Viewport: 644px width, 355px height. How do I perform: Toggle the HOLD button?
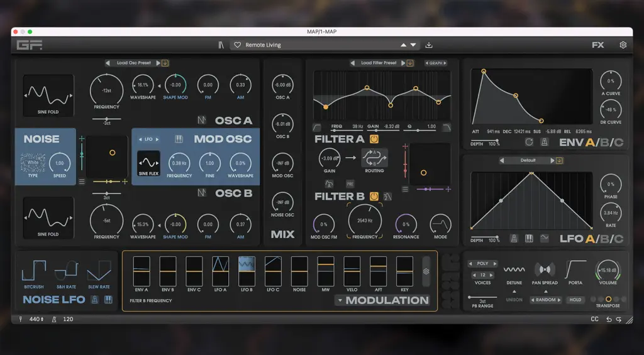click(x=575, y=300)
